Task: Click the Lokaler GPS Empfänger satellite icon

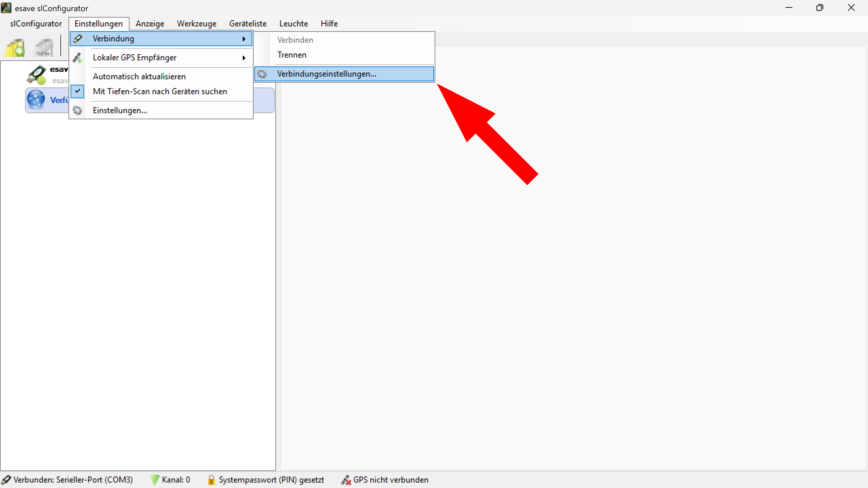Action: tap(78, 58)
